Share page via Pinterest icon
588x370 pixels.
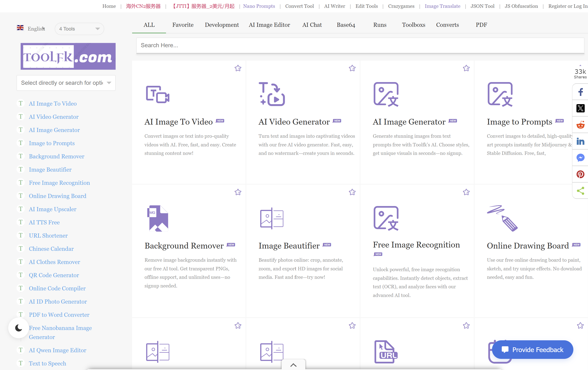pos(580,174)
